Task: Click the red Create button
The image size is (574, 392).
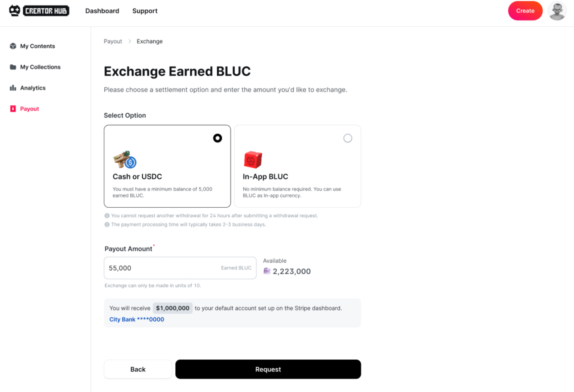Action: [x=525, y=11]
